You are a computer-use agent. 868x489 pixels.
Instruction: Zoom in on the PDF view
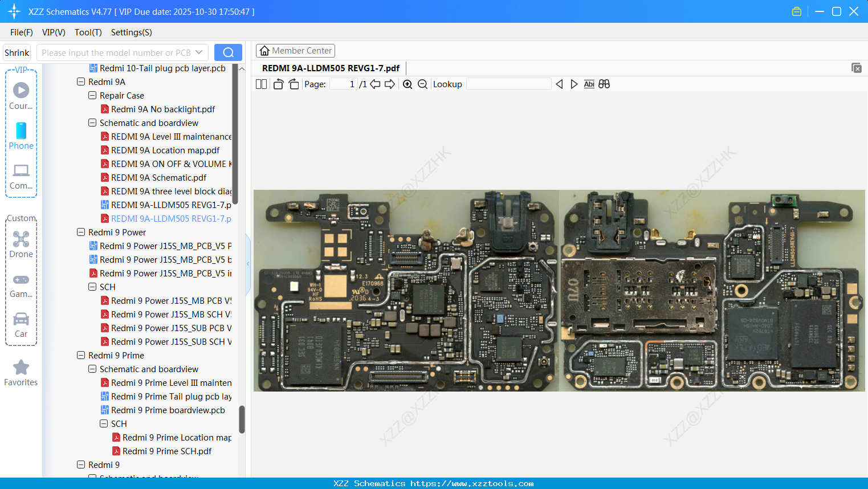407,84
